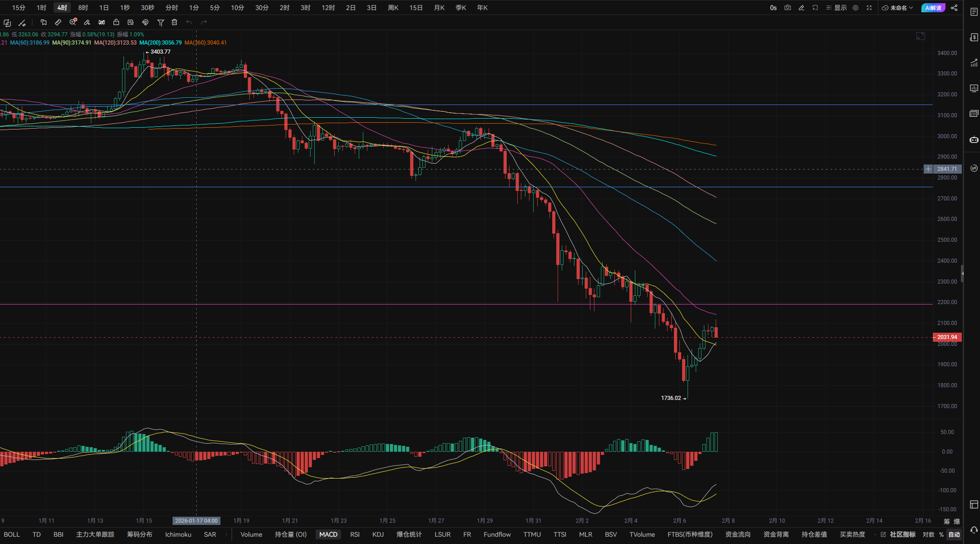Click the share icon at top right
The height and width of the screenshot is (544, 980).
(x=954, y=8)
